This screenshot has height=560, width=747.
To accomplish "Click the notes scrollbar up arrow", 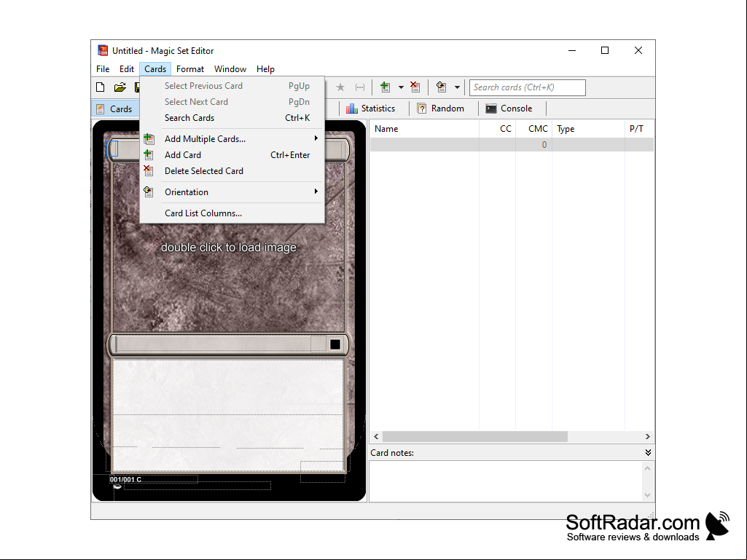I will tap(647, 468).
